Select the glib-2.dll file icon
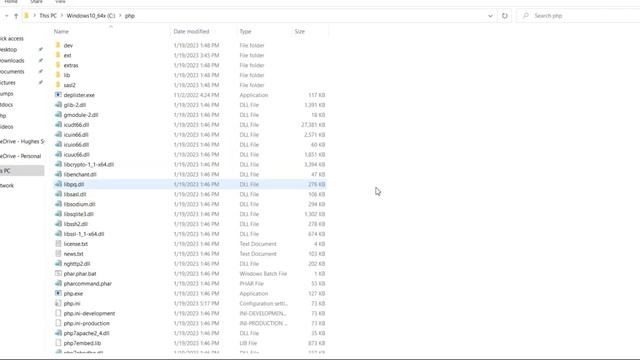This screenshot has width=640, height=360. (x=58, y=105)
